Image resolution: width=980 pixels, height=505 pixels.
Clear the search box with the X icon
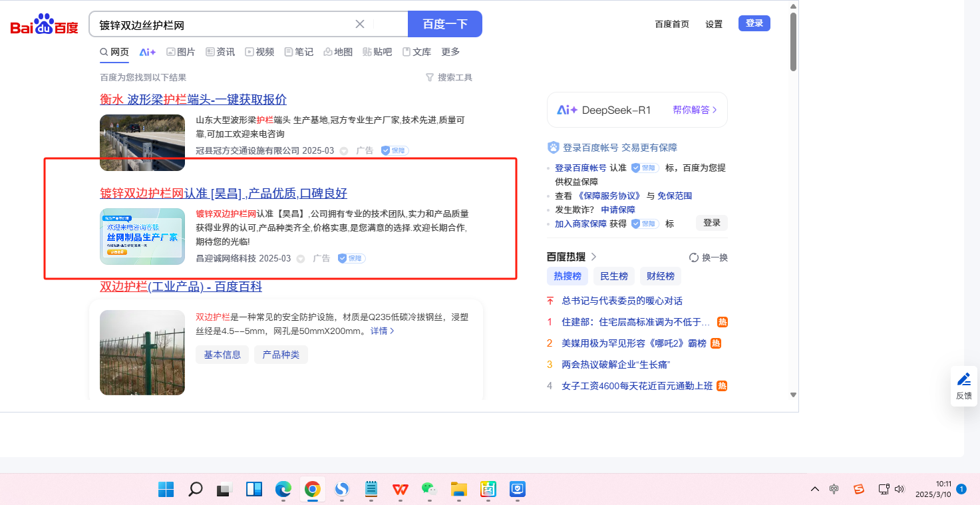(x=360, y=24)
